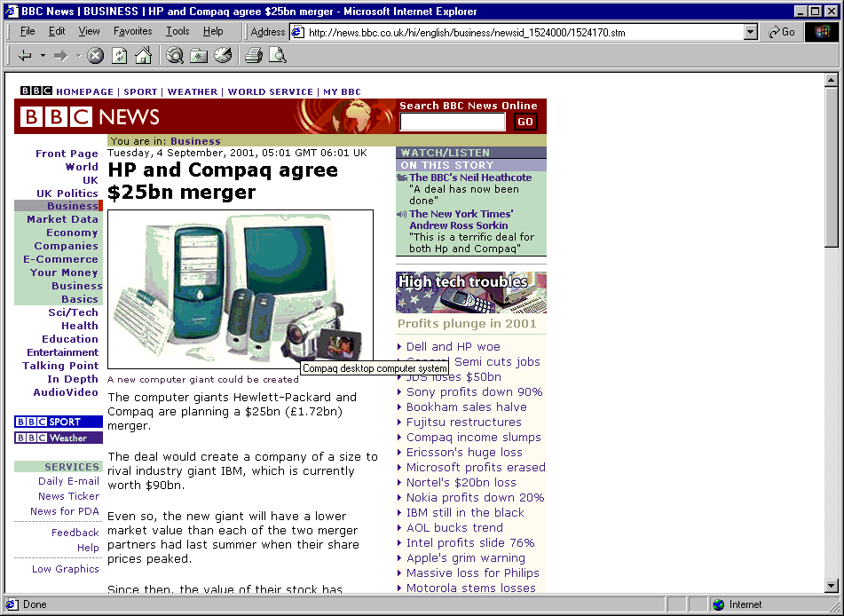The image size is (844, 616).
Task: Click the scrollbar down arrow
Action: click(x=831, y=586)
